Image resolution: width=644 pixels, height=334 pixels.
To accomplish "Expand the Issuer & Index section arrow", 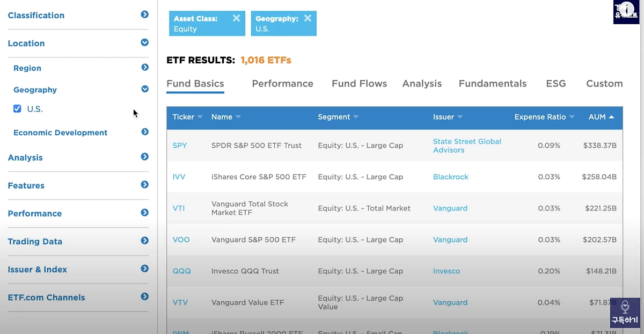I will click(144, 268).
